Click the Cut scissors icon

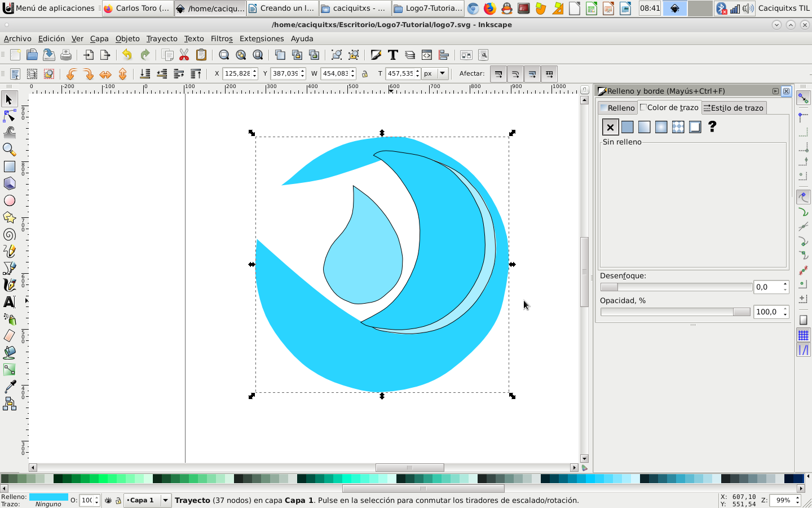[x=184, y=55]
